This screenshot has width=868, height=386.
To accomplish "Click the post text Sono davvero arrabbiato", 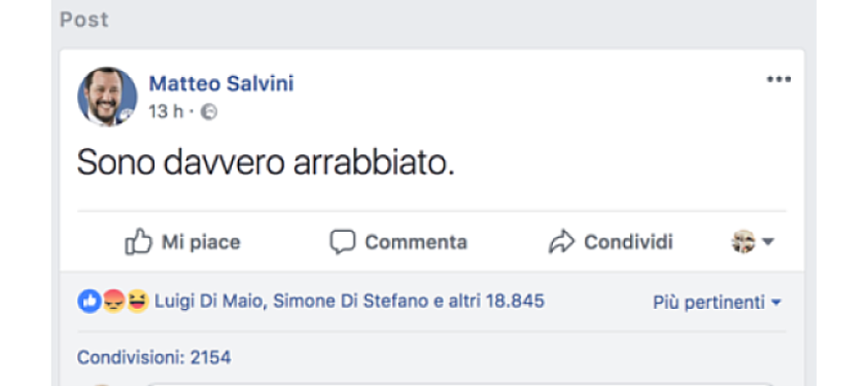I will pyautogui.click(x=266, y=163).
